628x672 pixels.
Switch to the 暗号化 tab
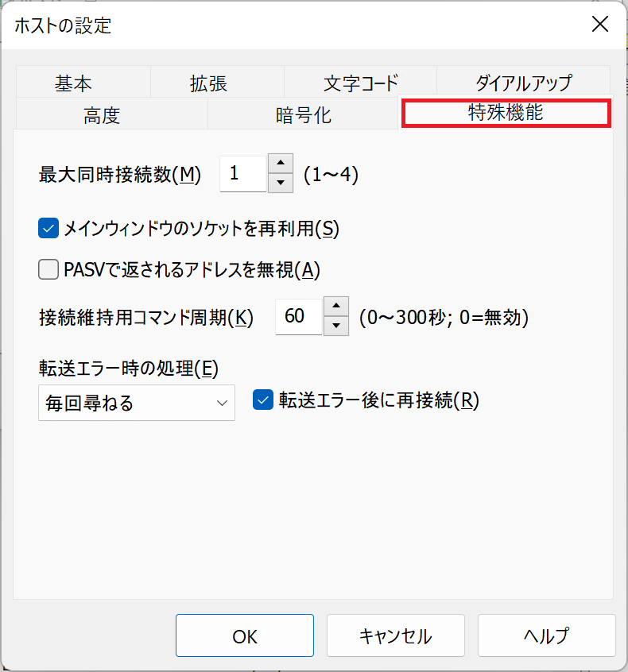click(303, 115)
